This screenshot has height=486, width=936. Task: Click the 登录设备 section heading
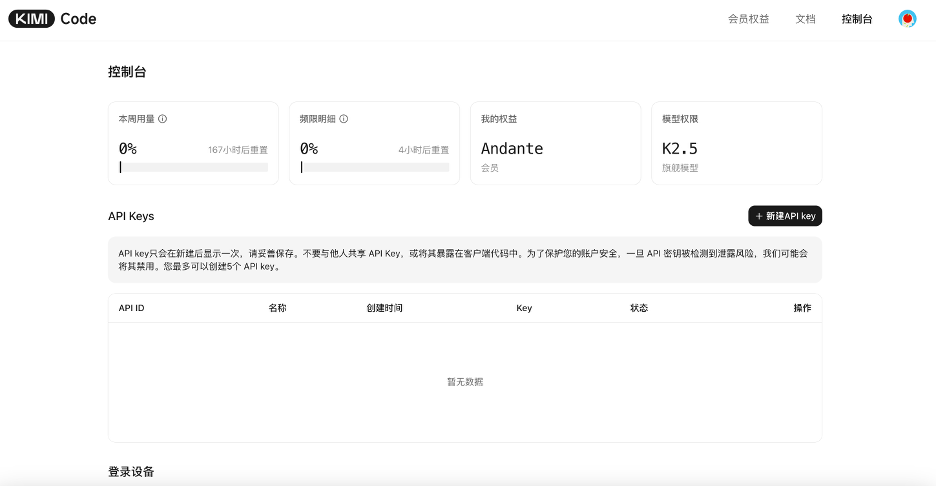coord(131,472)
